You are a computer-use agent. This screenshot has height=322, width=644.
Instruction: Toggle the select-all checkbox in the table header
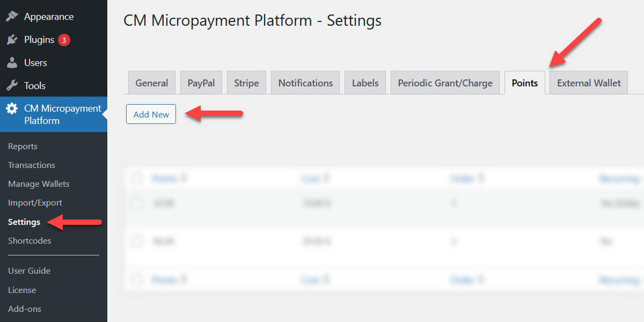click(137, 178)
